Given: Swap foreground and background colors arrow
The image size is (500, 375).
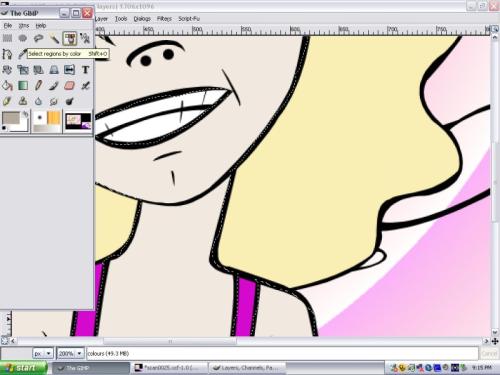Looking at the screenshot, I should pos(25,114).
